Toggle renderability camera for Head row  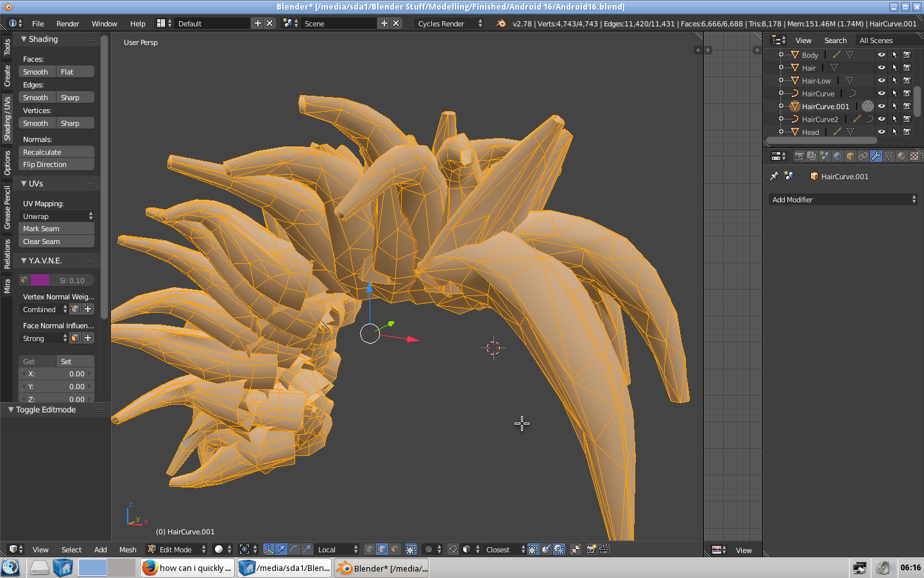click(907, 132)
